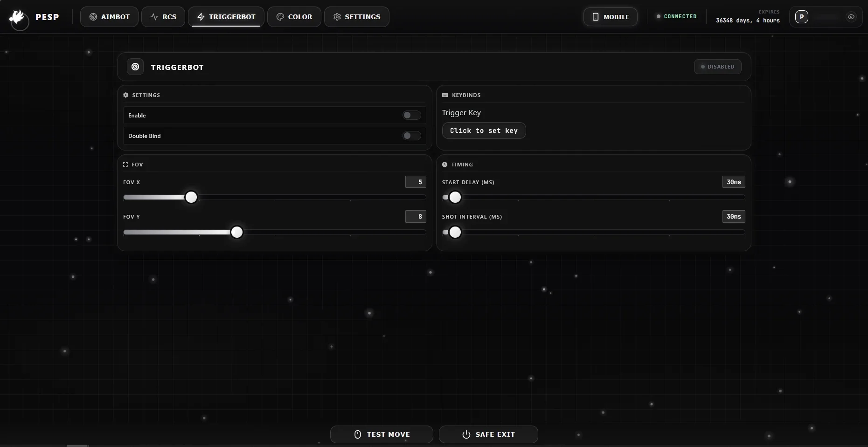Screen dimensions: 868x447
Task: Go to the Settings tab
Action: [357, 17]
